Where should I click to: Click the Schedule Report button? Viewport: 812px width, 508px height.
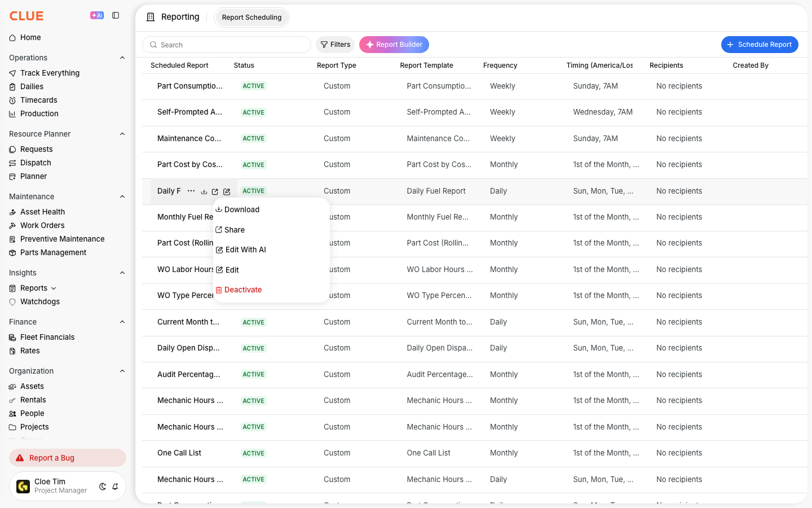click(x=760, y=45)
